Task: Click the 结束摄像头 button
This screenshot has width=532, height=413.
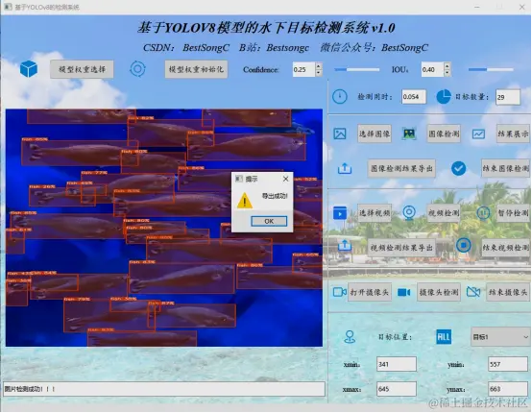Action: 508,292
